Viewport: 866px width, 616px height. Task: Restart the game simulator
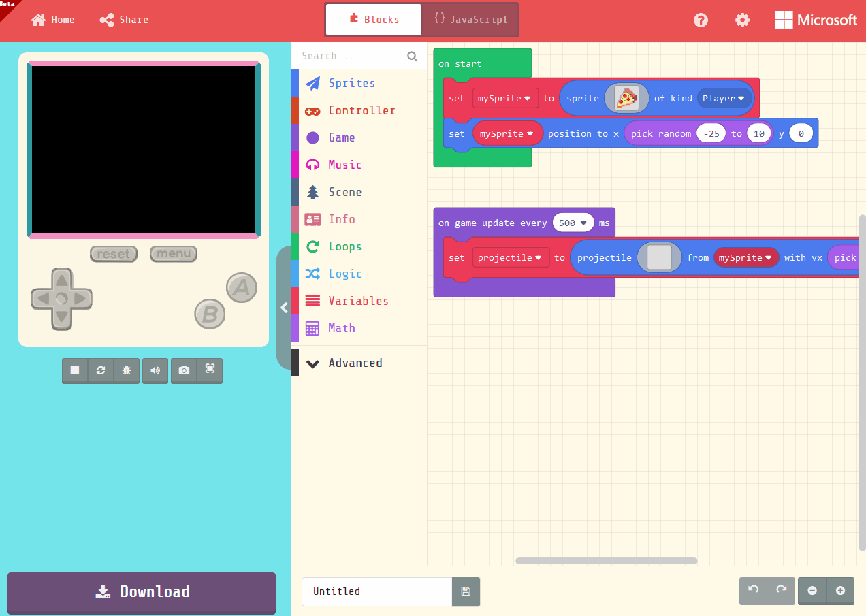tap(101, 370)
